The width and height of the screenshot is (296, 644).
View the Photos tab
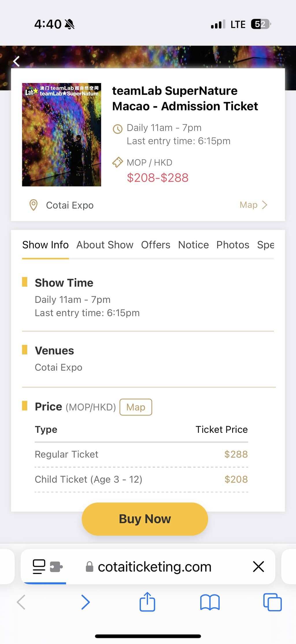tap(233, 245)
